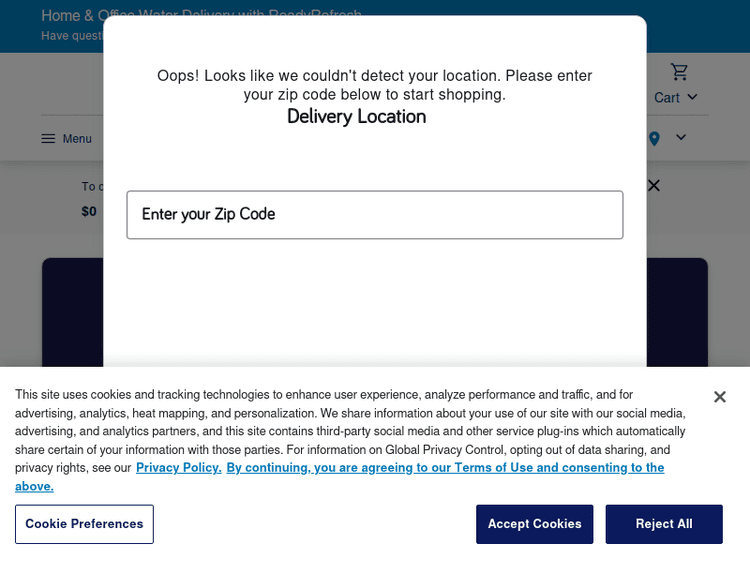Click the shopping cart icon
Screen dimensions: 750x563
[x=680, y=72]
